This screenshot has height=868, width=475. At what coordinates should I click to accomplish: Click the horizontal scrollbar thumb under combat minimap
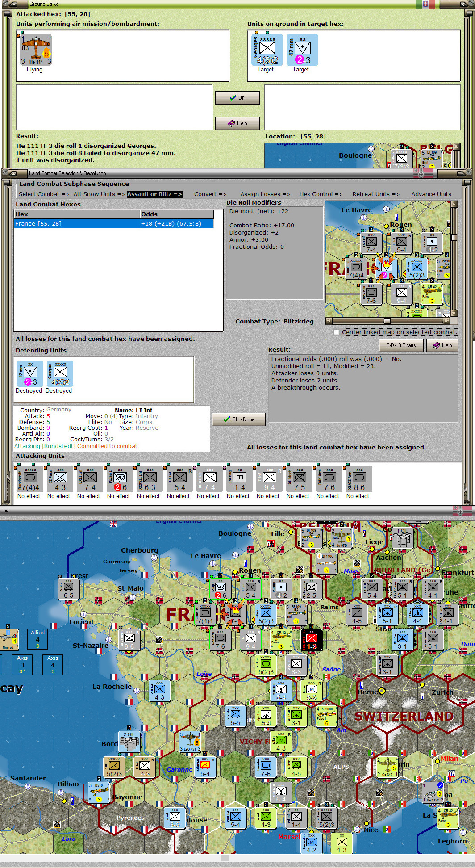coord(387,321)
